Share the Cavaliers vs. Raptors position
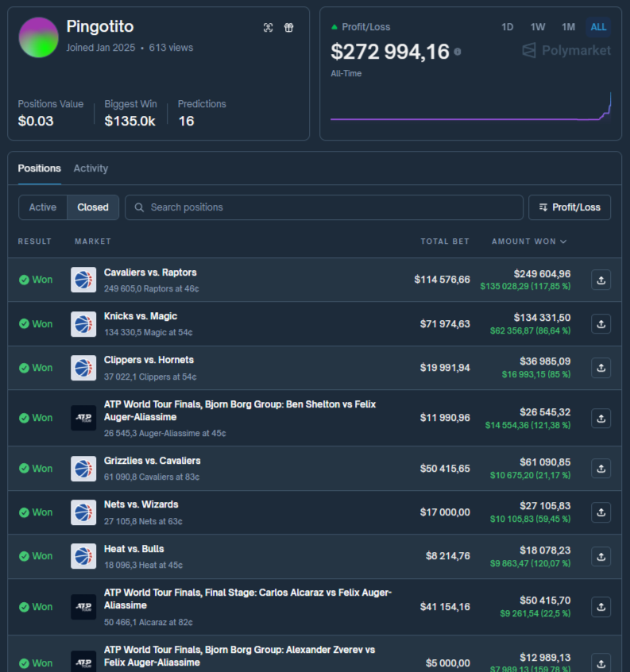 click(x=601, y=280)
